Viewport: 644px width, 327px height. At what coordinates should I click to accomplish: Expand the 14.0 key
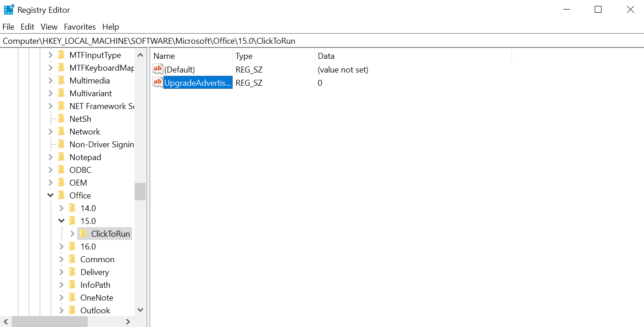(61, 208)
